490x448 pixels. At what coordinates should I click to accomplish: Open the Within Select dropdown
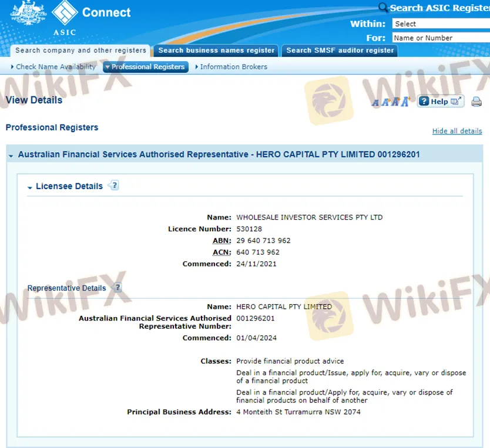[441, 23]
